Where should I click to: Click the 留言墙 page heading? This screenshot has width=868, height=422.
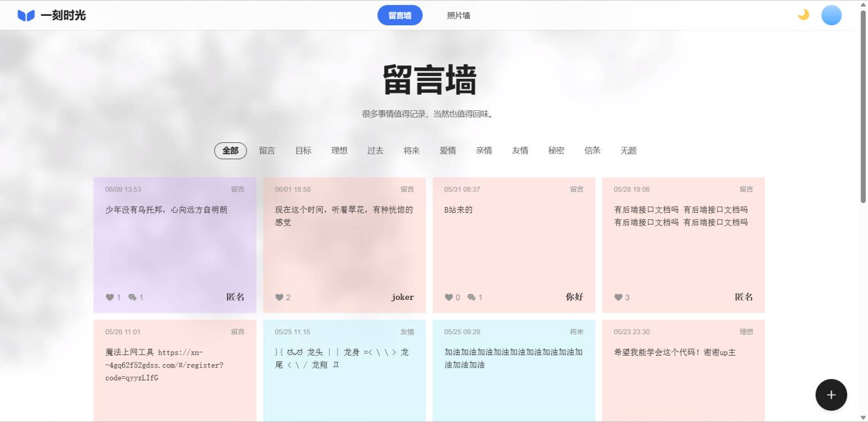(x=430, y=80)
